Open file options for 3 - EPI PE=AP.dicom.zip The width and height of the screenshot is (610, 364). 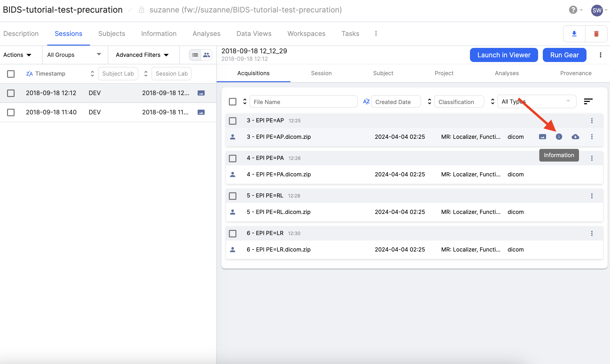pos(592,137)
